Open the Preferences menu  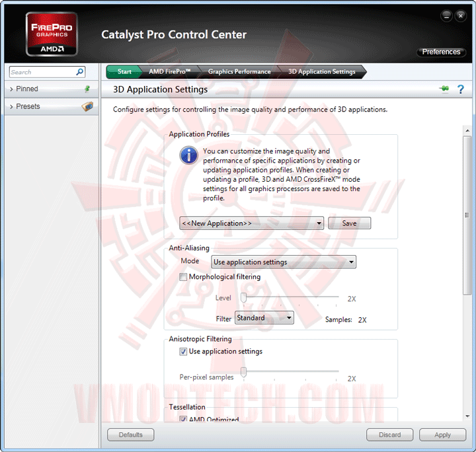(441, 52)
